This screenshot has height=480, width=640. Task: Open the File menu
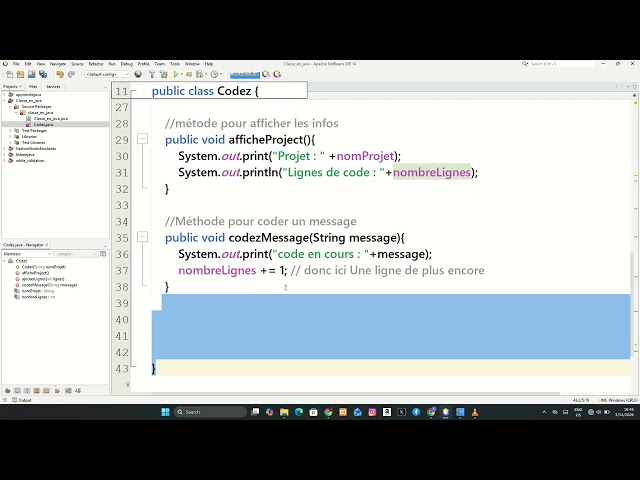[16, 64]
